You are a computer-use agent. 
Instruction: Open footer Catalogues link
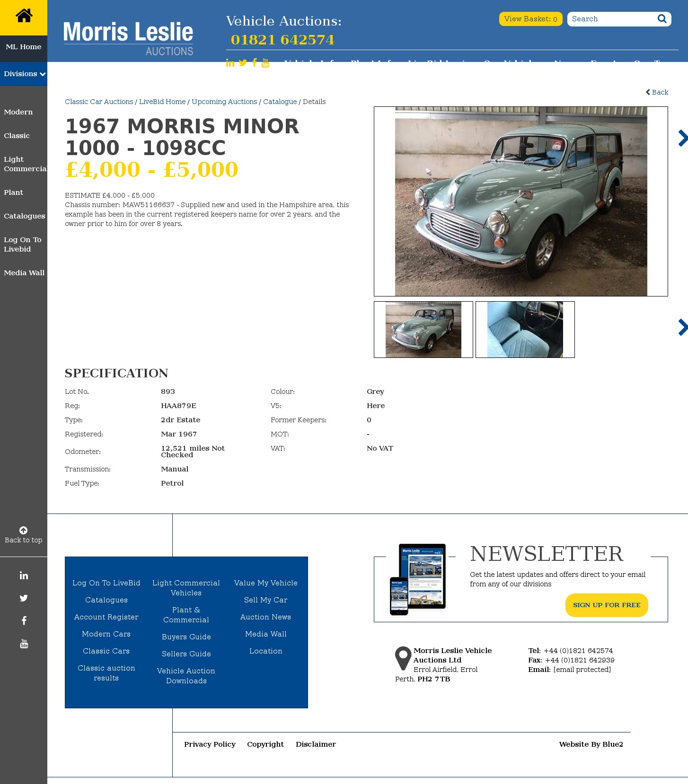click(x=106, y=600)
